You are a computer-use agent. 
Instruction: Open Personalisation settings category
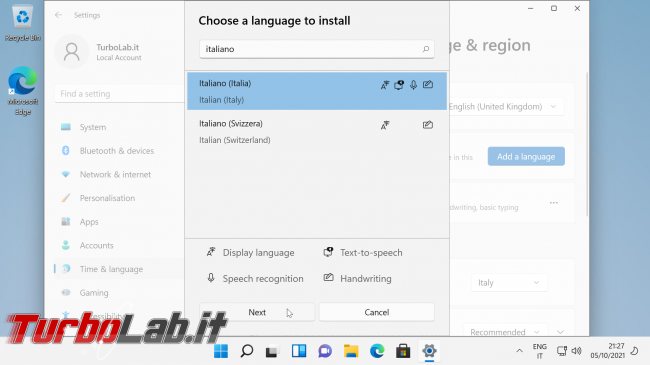[x=119, y=198]
